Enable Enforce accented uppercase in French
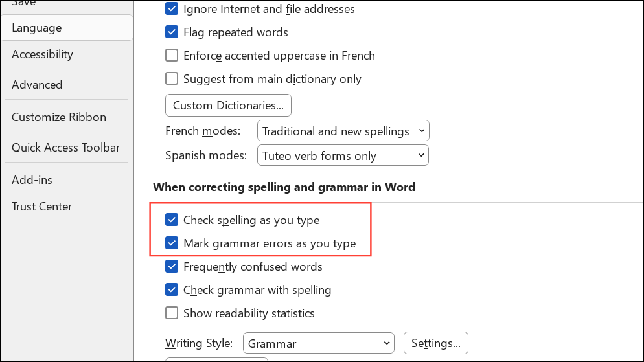Image resolution: width=644 pixels, height=362 pixels. (x=172, y=56)
